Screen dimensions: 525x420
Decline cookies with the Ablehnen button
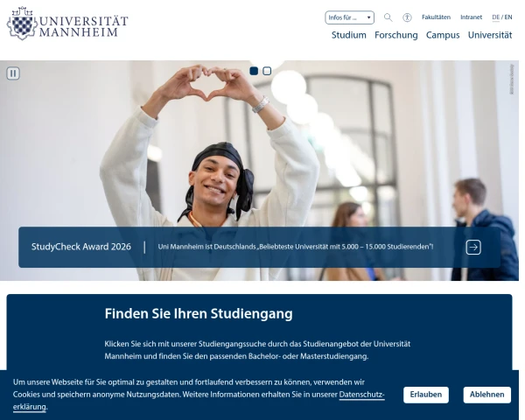pyautogui.click(x=486, y=395)
